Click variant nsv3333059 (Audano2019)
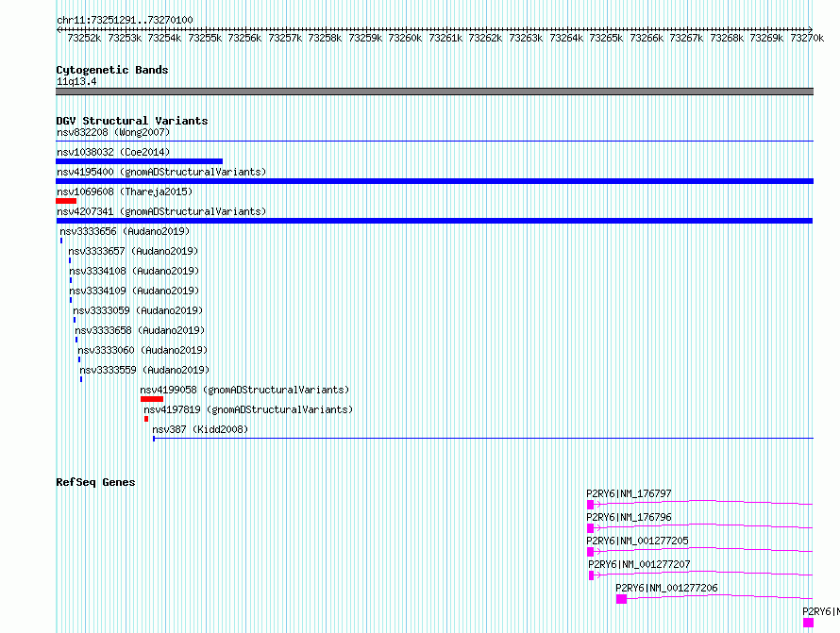Screen dimensions: 840x633 [x=138, y=310]
